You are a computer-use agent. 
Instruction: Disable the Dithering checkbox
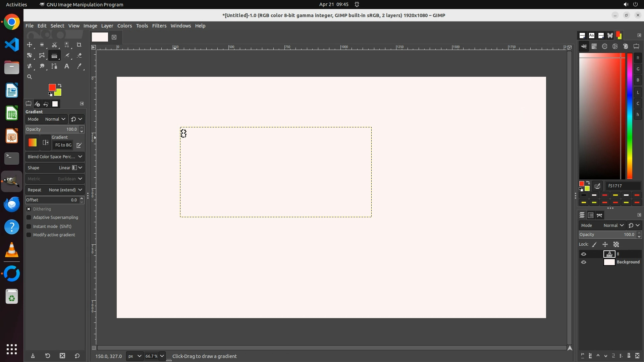coord(29,209)
